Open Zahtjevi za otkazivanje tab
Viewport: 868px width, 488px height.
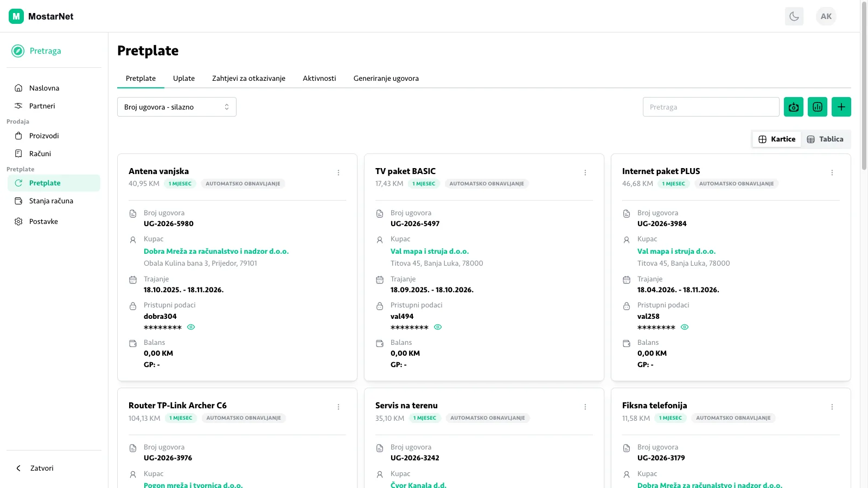click(248, 79)
